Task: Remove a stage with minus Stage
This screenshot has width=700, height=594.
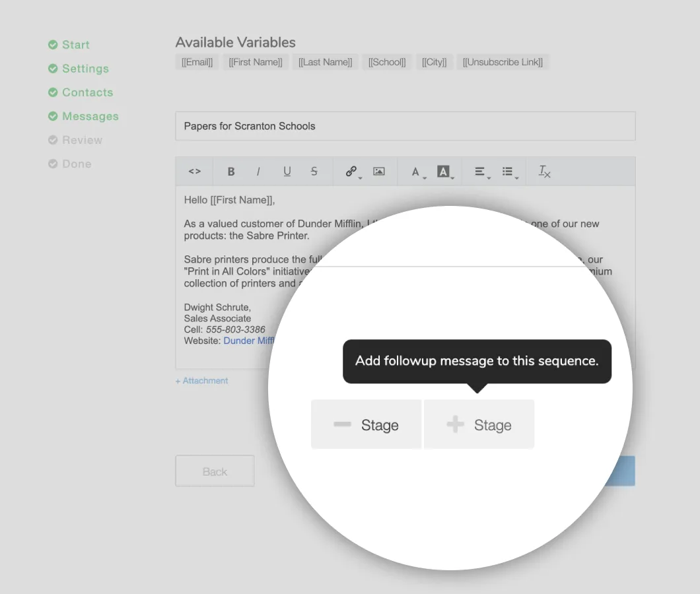Action: pos(366,424)
